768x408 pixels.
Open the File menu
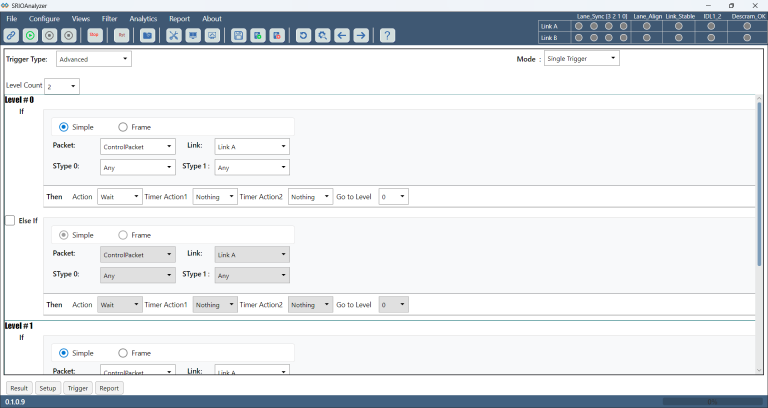[x=12, y=19]
